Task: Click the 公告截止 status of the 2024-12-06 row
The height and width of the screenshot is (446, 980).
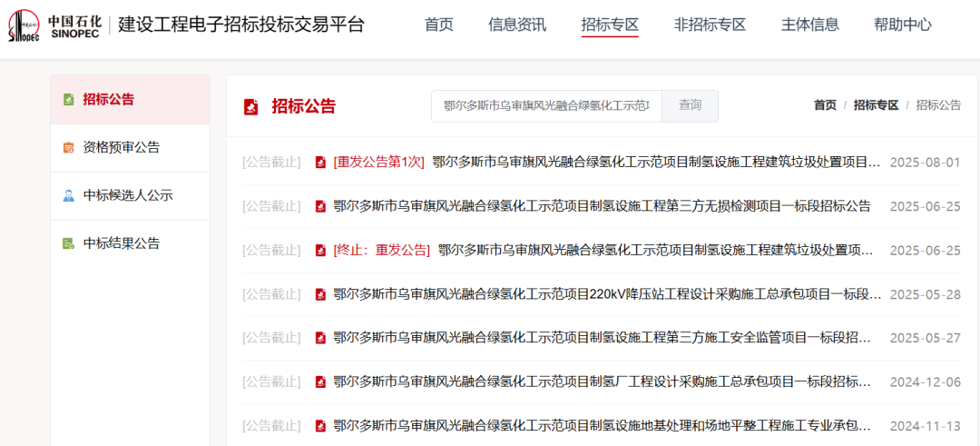Action: click(272, 382)
